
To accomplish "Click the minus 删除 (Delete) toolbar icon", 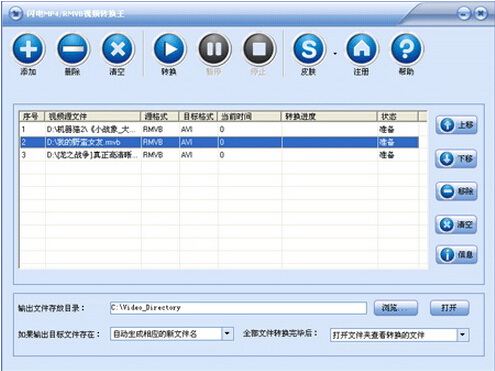I will point(73,49).
